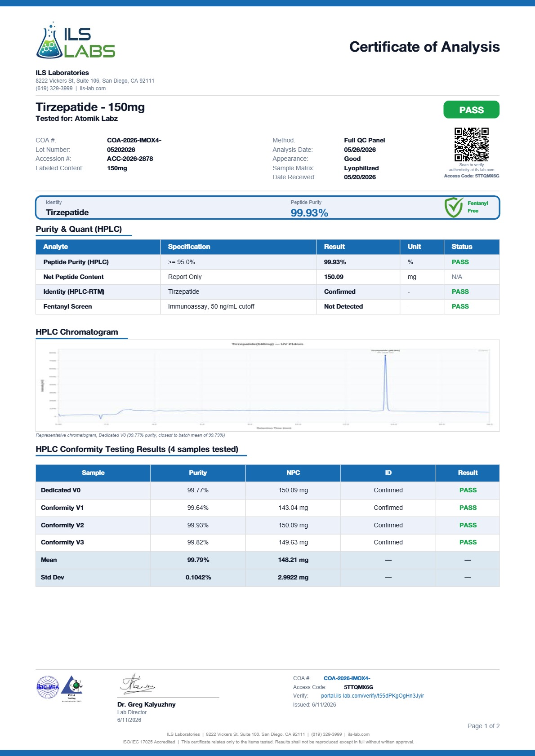Screen dimensions: 535x756
Task: Click the HPLC chromatogram thumbnail
Action: (267, 385)
